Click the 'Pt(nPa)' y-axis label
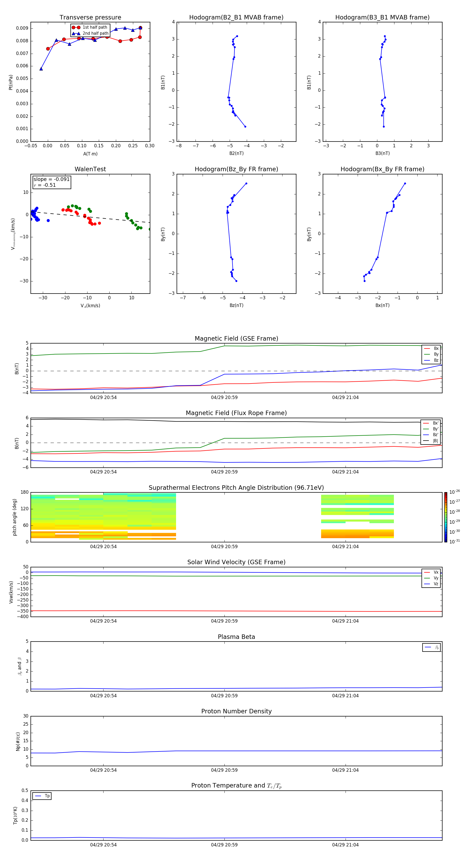Screen dimensions: 473x868 [11, 82]
